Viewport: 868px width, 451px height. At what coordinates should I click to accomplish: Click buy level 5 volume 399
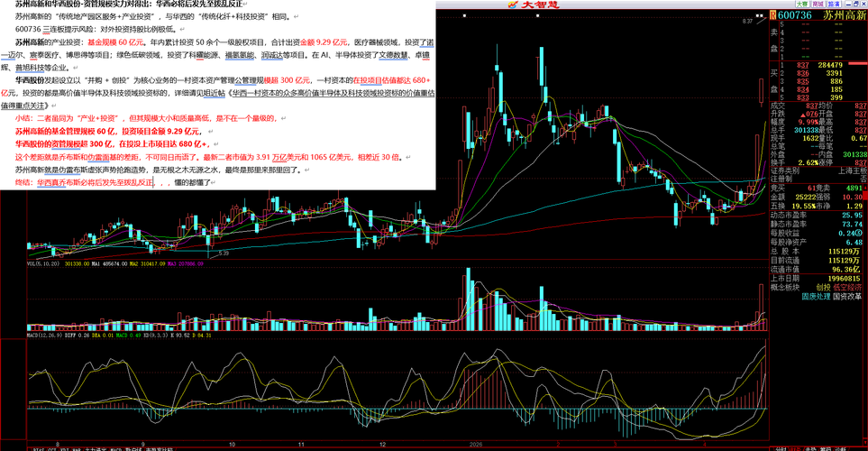(x=836, y=97)
